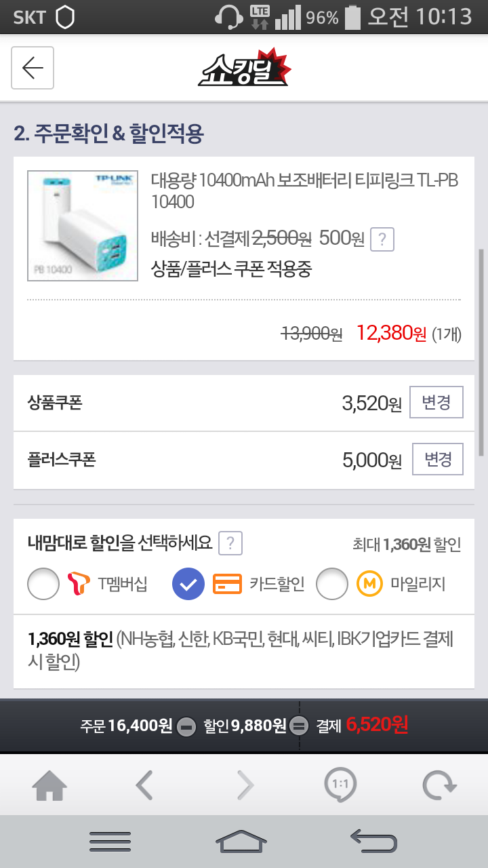488x868 pixels.
Task: Choose the 마일리지 discount option
Action: 332,584
